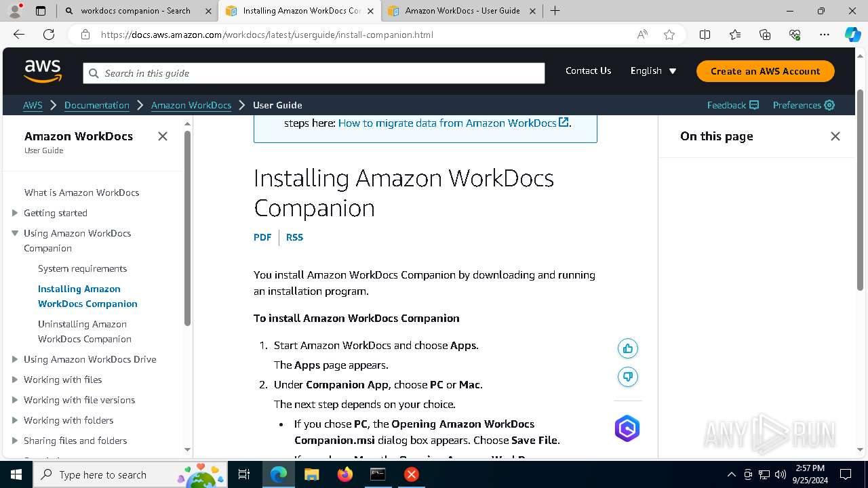Open System requirements in the sidebar

click(x=83, y=268)
